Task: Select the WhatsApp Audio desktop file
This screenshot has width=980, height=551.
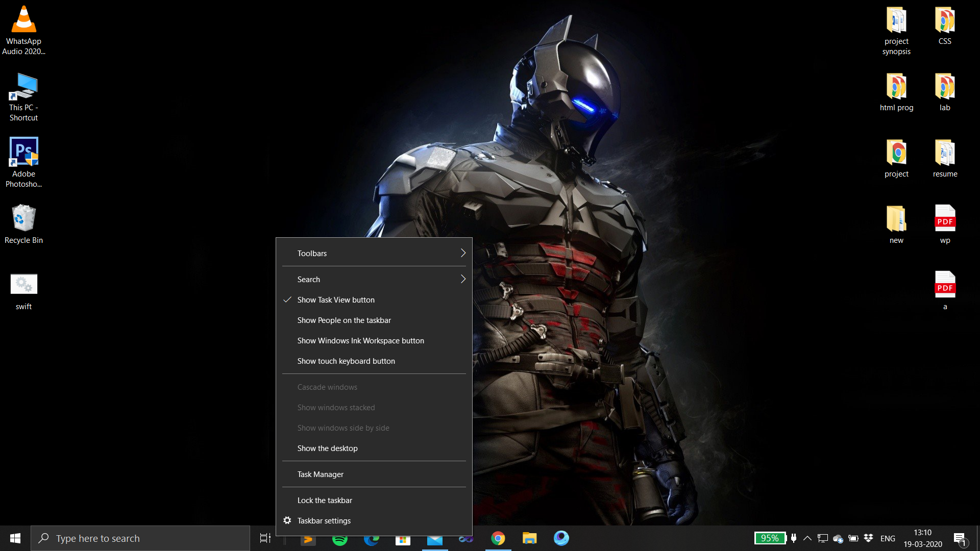Action: 23,31
